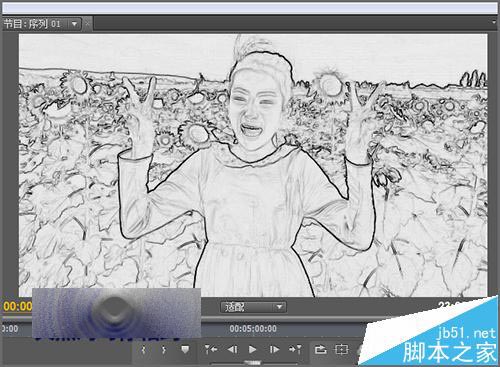
Task: Close the 序列 01 program tab
Action: coord(87,24)
